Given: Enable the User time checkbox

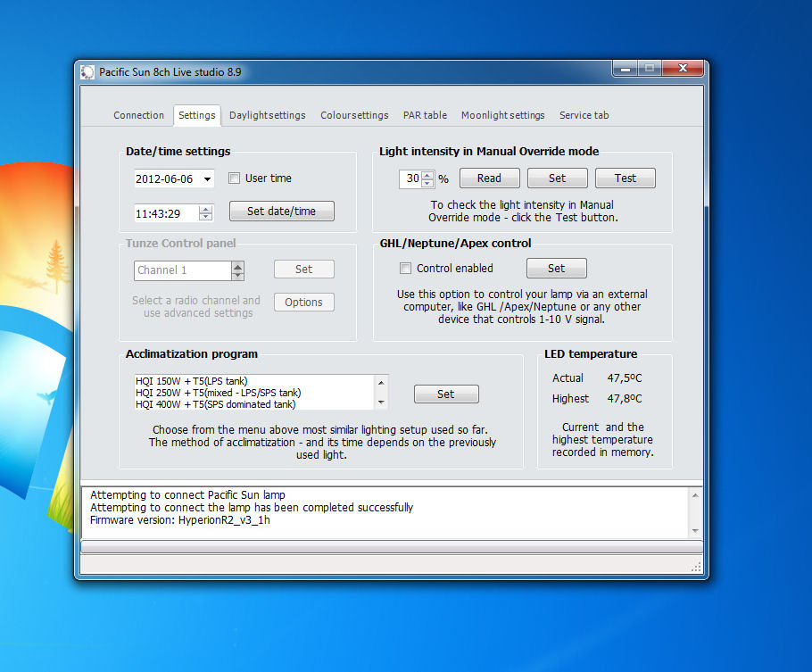Looking at the screenshot, I should point(234,178).
